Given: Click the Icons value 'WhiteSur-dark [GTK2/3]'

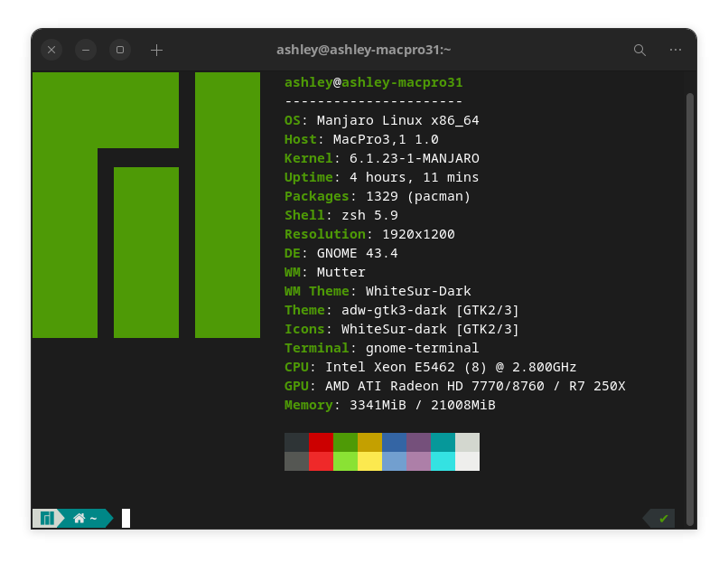Looking at the screenshot, I should point(431,329).
